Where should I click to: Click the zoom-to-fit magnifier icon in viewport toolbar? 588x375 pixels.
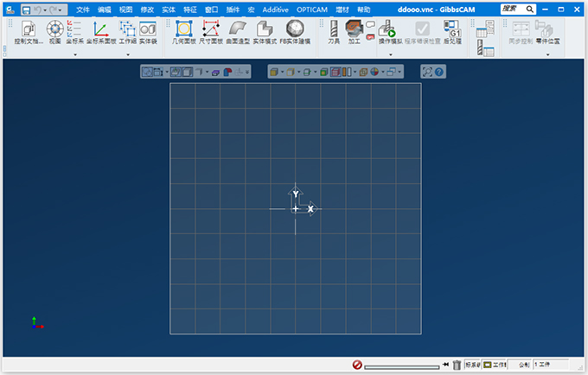tap(427, 72)
